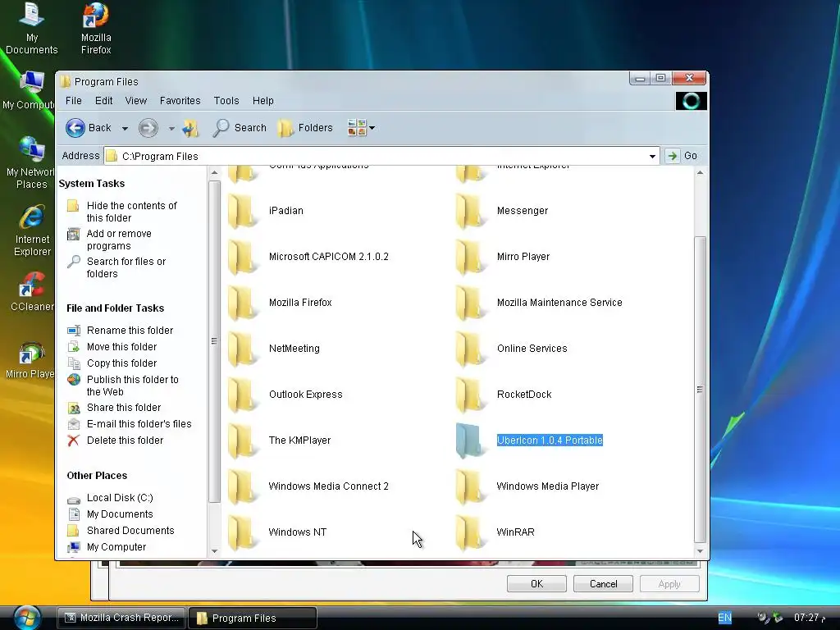Viewport: 840px width, 630px height.
Task: Select Windows Media Connect 2 folder icon
Action: coord(243,487)
